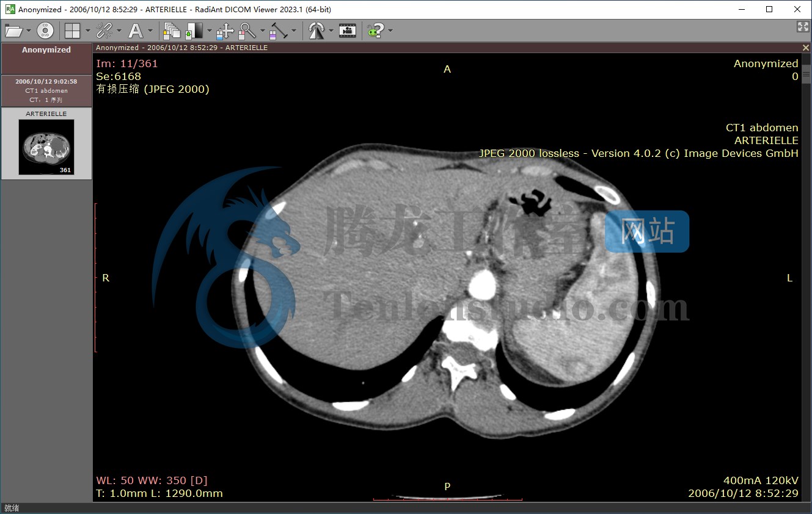812x514 pixels.
Task: Expand the zoom options dropdown arrow
Action: [263, 31]
